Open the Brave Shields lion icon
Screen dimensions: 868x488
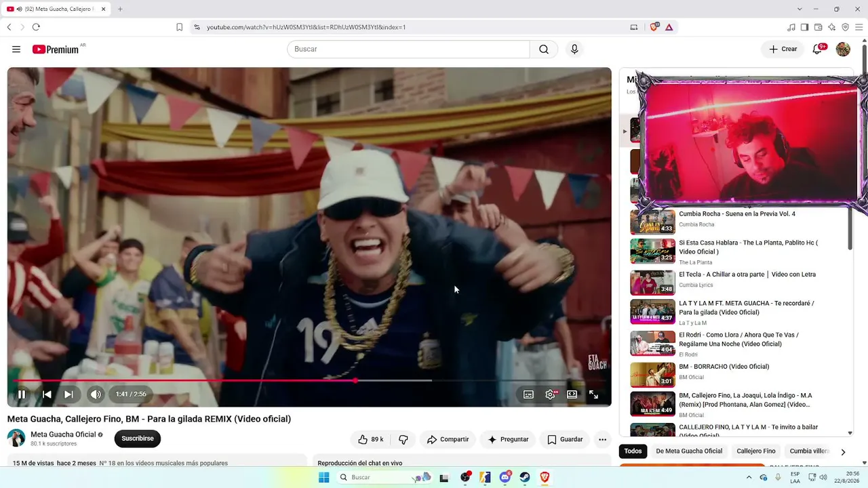(654, 27)
